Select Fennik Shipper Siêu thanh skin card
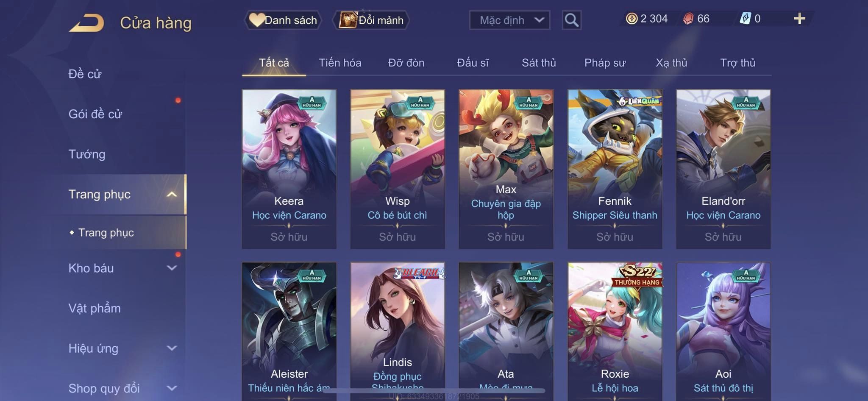The width and height of the screenshot is (868, 401). click(615, 169)
